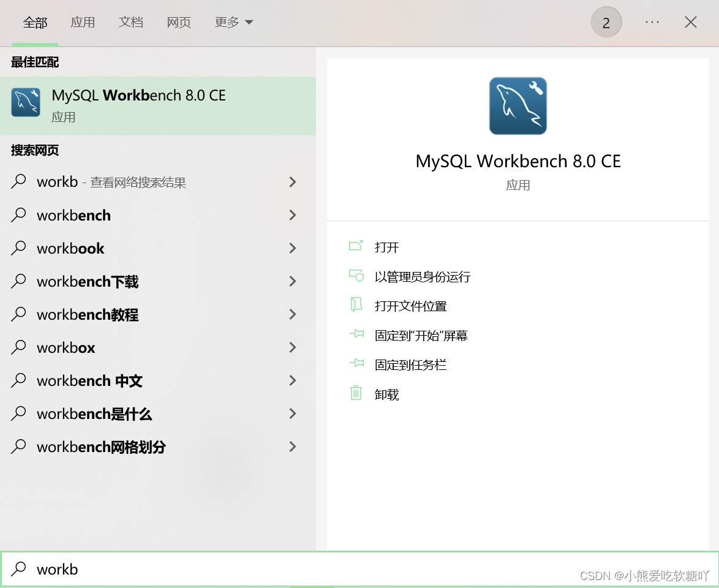
Task: Expand the chevron for workbench suggestion
Action: (x=293, y=215)
